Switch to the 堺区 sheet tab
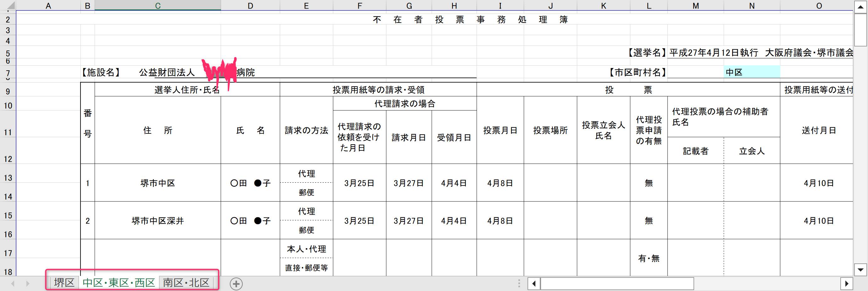The image size is (868, 291). 64,283
